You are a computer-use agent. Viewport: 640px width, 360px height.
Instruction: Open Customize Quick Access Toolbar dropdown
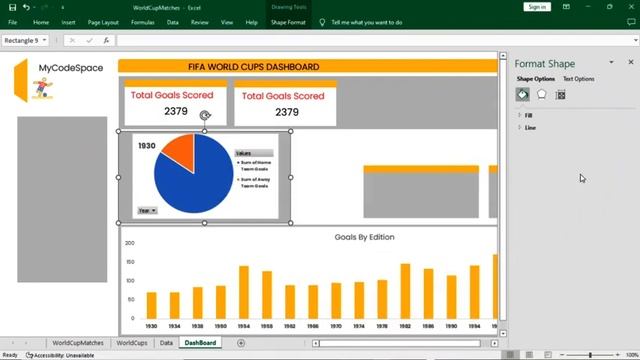pos(62,7)
